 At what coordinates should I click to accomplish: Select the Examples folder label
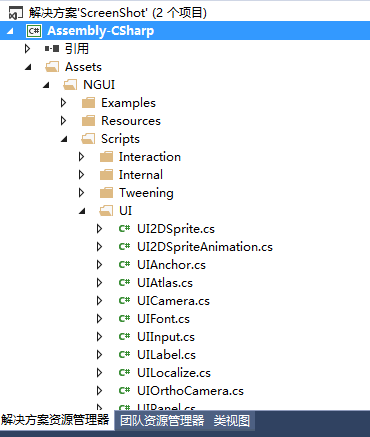(x=128, y=103)
